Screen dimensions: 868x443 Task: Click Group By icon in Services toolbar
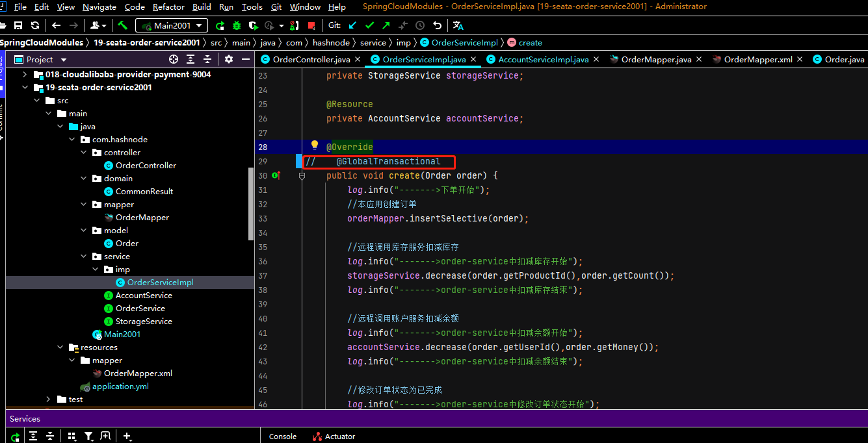[x=72, y=437]
